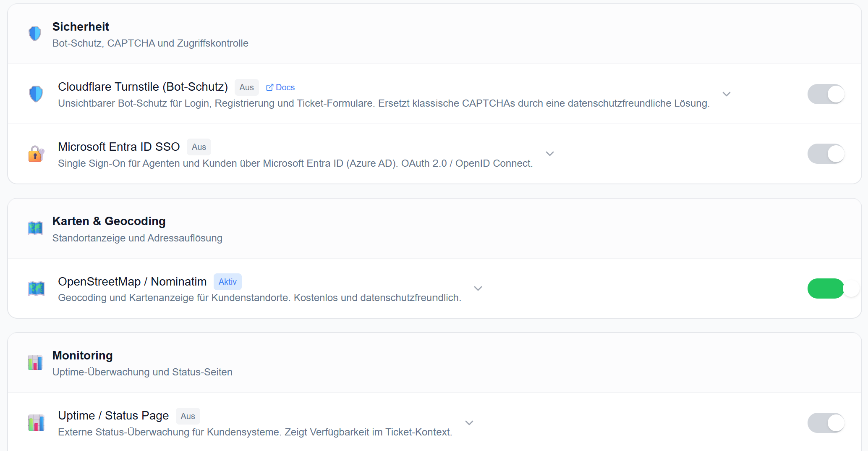This screenshot has width=868, height=451.
Task: Expand the Microsoft Entra ID SSO details
Action: (x=550, y=154)
